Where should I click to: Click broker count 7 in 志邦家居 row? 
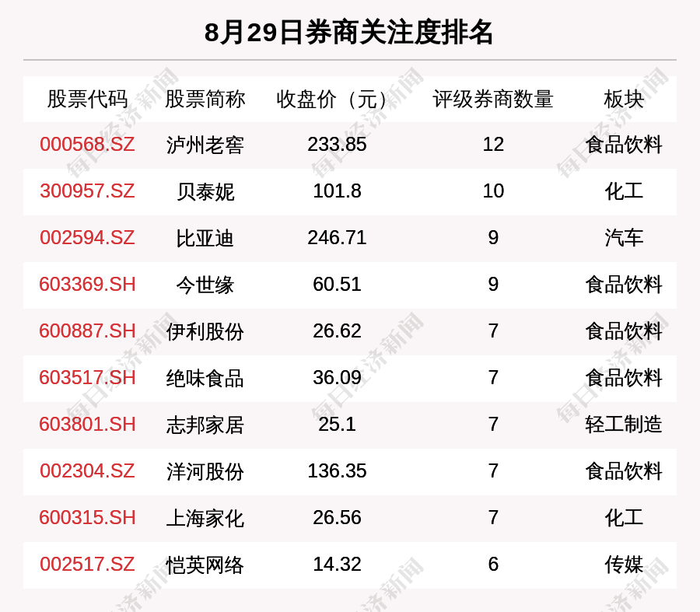(493, 424)
